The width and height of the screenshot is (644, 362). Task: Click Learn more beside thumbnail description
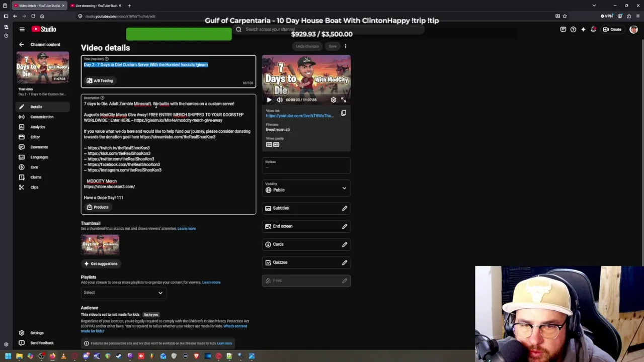(186, 228)
